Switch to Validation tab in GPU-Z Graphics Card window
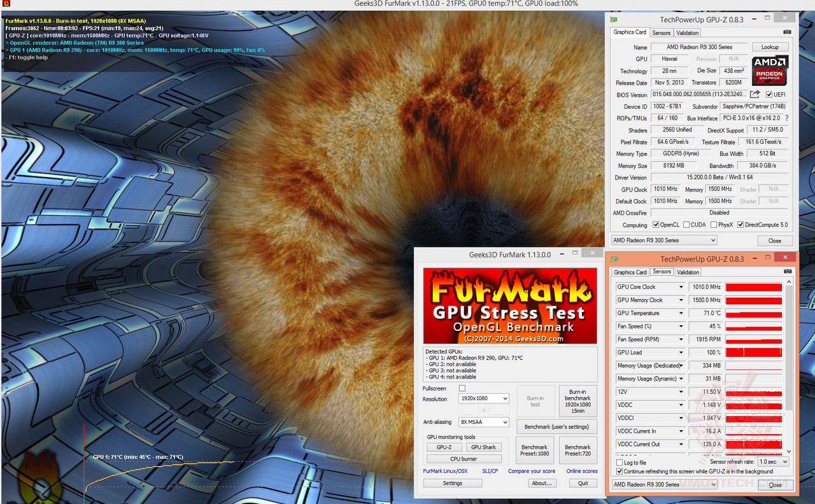 (687, 32)
